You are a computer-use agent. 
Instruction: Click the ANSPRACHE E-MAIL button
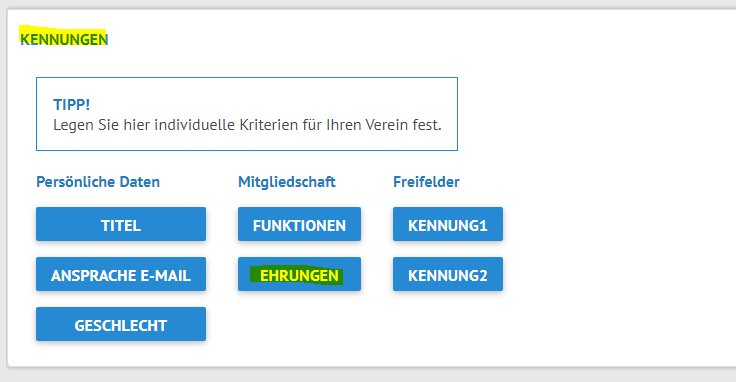[121, 274]
